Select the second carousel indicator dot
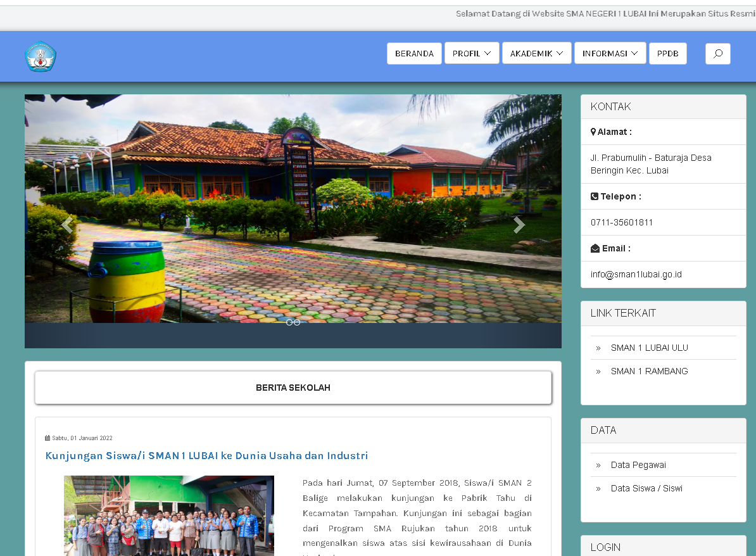This screenshot has width=756, height=556. coord(297,322)
